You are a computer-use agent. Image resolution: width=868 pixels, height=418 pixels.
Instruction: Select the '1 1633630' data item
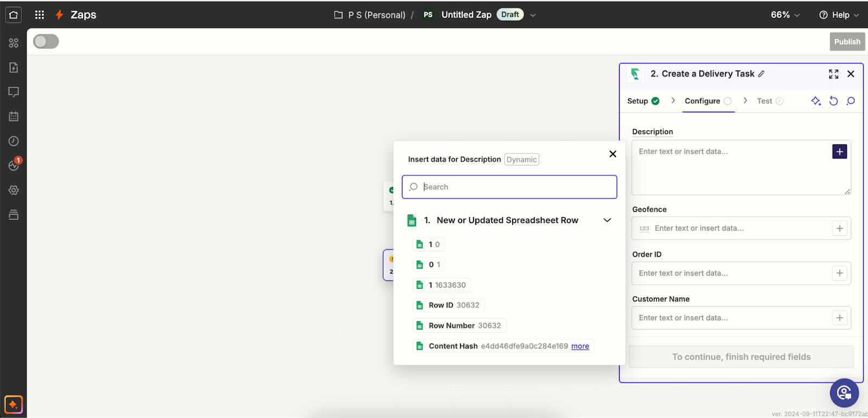click(x=442, y=285)
